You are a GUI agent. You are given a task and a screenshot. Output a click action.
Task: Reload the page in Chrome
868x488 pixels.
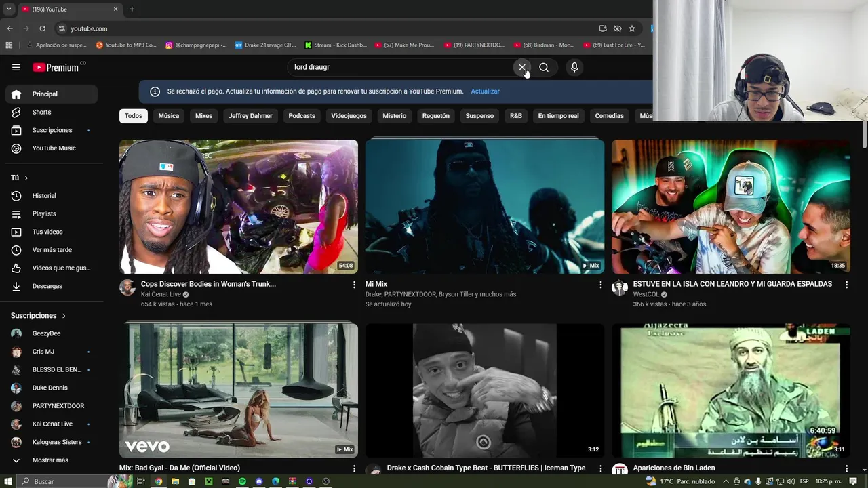pyautogui.click(x=42, y=28)
